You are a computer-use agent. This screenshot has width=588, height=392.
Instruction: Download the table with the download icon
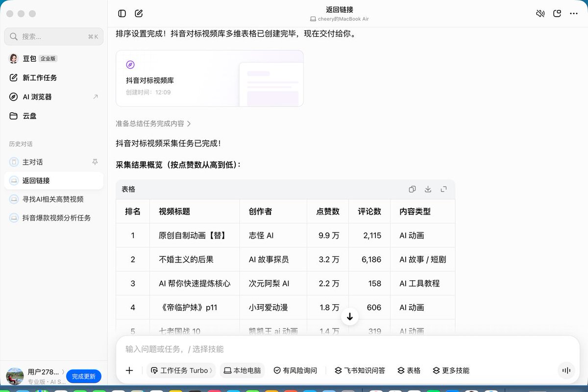tap(428, 189)
